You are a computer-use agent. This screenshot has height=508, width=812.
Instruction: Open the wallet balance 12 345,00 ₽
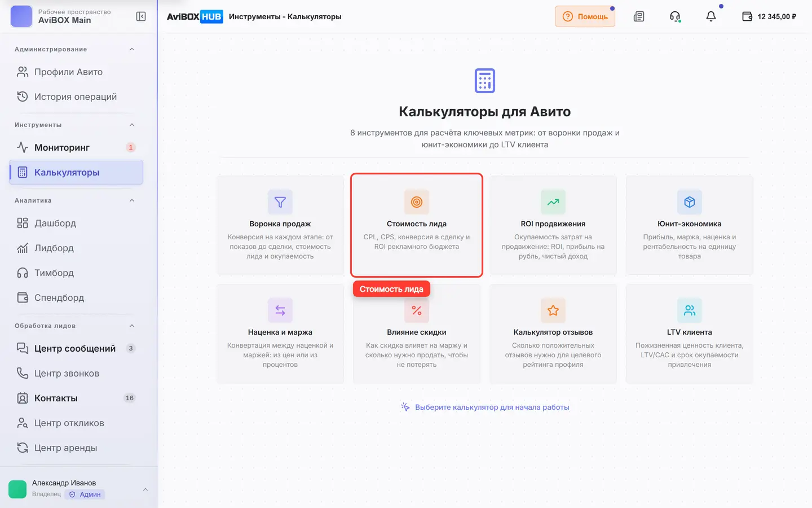[x=769, y=16]
